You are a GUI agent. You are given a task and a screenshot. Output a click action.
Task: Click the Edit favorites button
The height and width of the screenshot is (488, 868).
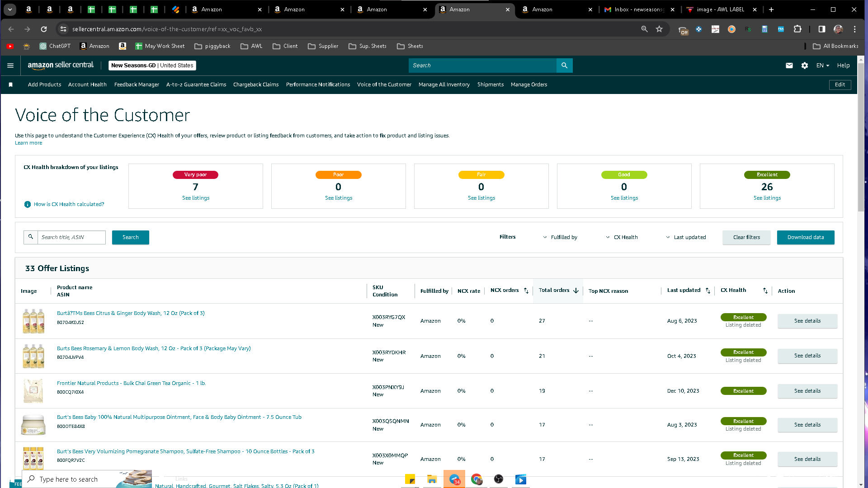[840, 84]
